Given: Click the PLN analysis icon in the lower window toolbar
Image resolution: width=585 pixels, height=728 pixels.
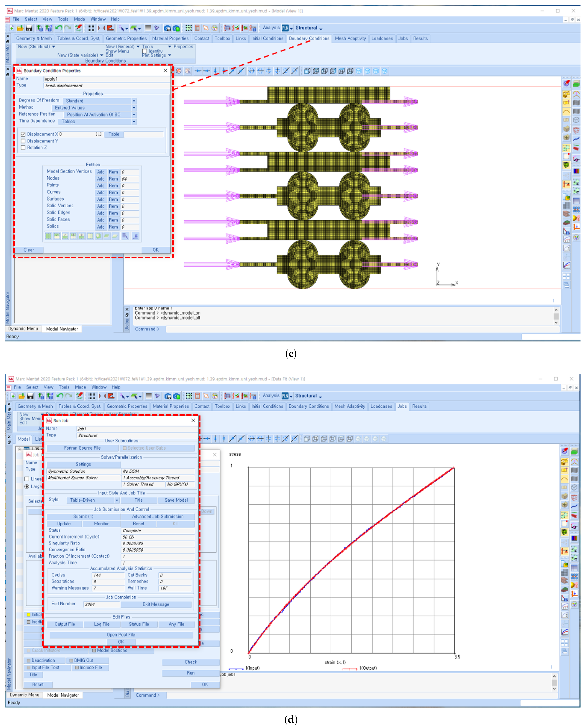Looking at the screenshot, I should 285,396.
